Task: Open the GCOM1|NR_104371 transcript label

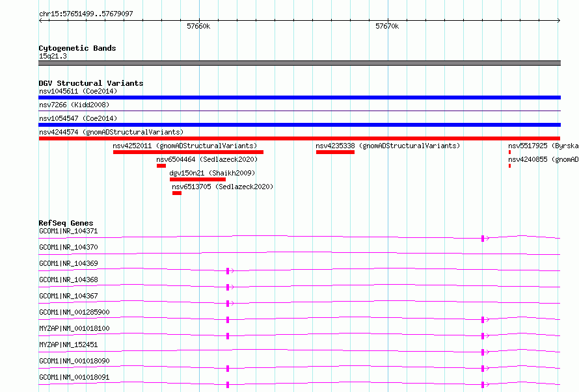Action: point(68,231)
